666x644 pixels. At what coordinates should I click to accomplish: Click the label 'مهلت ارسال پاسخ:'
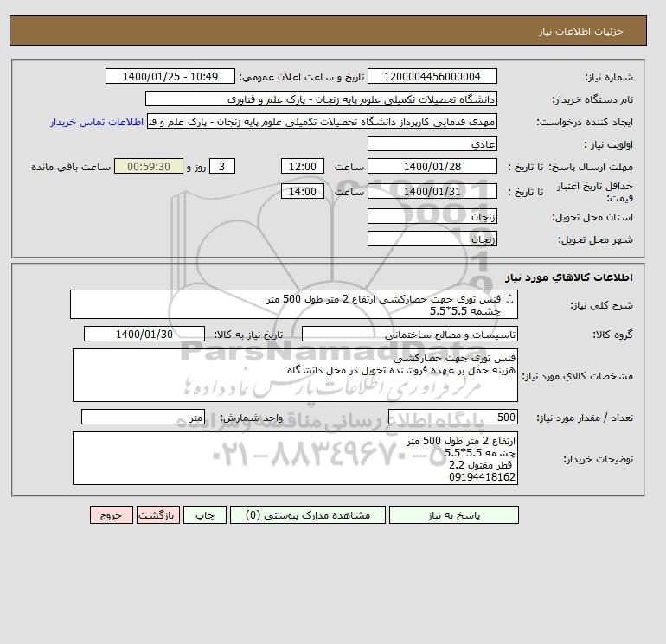click(591, 167)
